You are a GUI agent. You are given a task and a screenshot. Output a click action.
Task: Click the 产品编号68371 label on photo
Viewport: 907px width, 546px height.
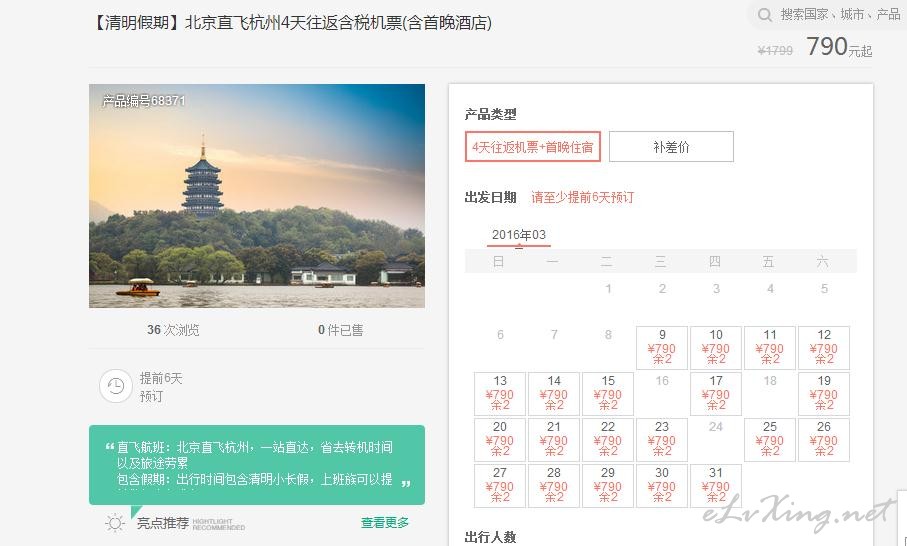(x=144, y=101)
